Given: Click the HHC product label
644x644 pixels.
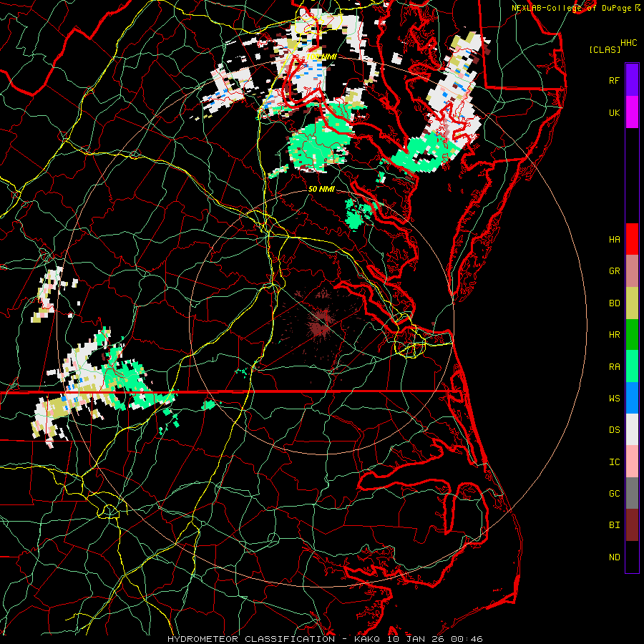Looking at the screenshot, I should point(629,43).
